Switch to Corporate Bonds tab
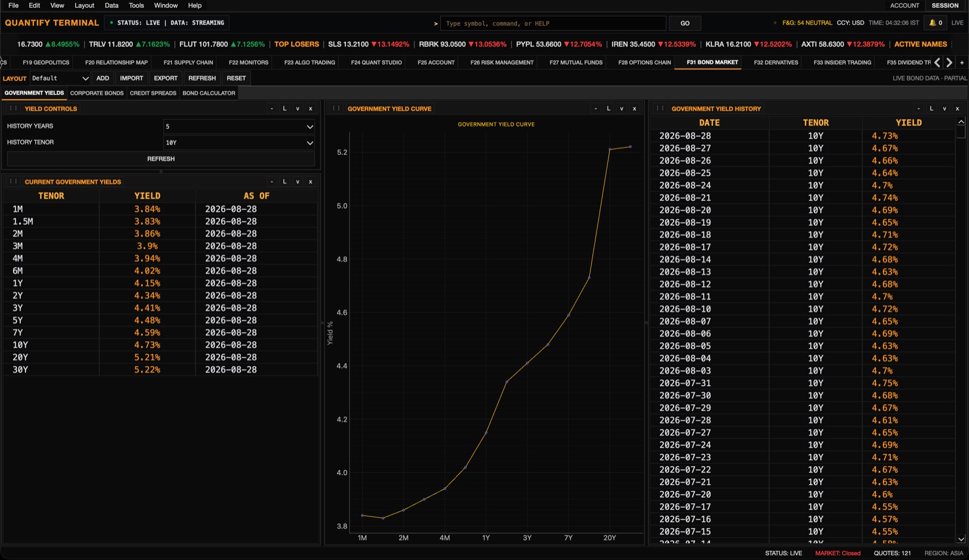Viewport: 969px width, 560px height. pos(97,93)
